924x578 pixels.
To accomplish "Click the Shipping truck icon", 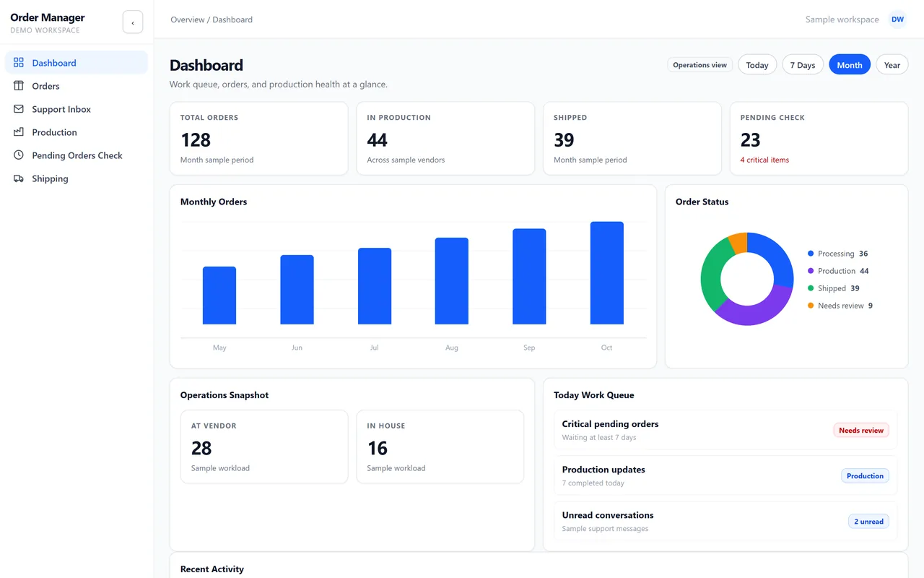I will pyautogui.click(x=19, y=178).
